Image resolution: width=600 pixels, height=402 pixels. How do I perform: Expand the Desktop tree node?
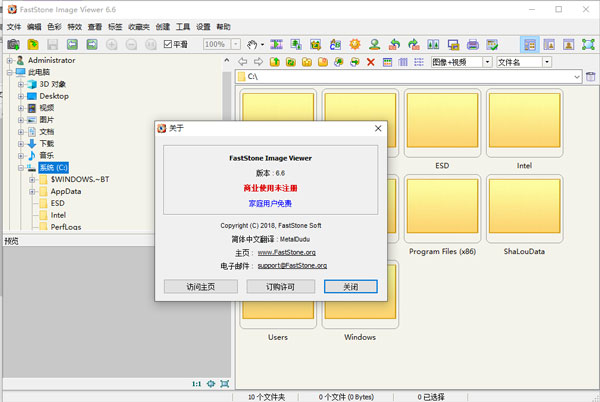click(x=21, y=96)
